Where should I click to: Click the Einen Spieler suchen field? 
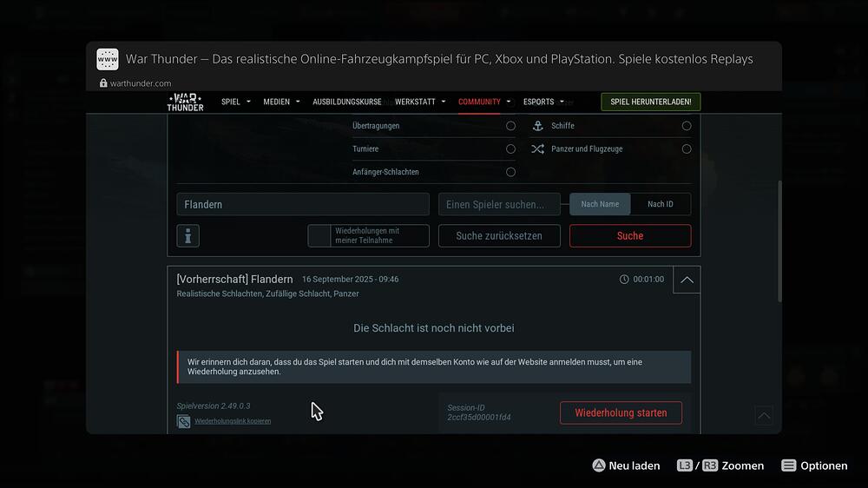(x=499, y=204)
